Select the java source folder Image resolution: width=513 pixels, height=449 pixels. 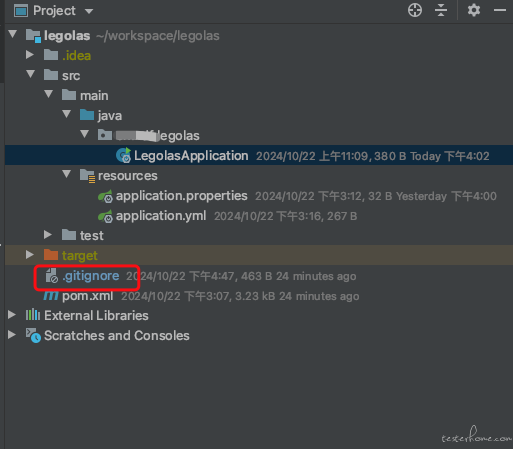click(x=110, y=116)
